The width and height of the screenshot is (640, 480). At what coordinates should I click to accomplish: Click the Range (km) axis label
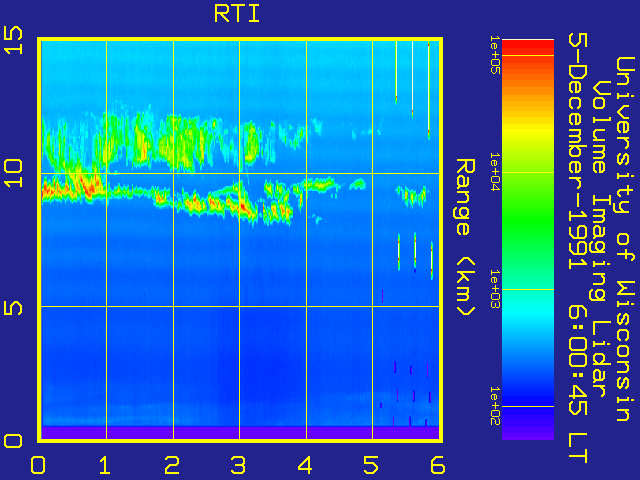point(465,237)
